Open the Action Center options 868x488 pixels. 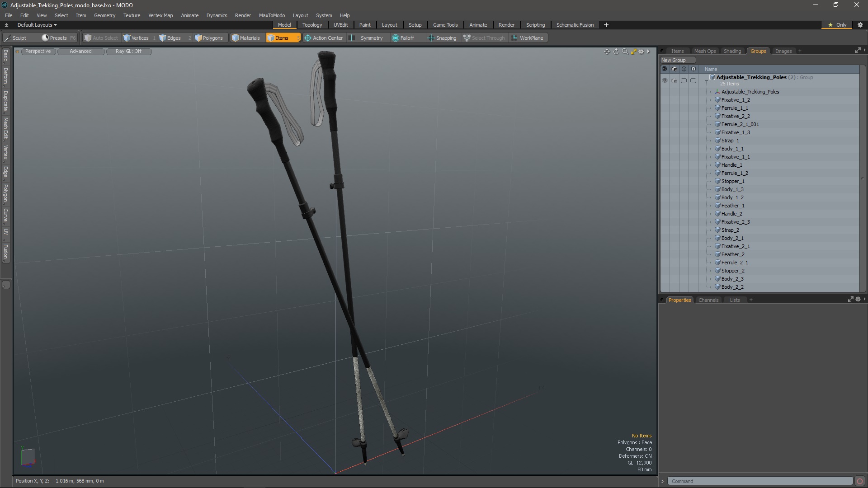pos(324,38)
